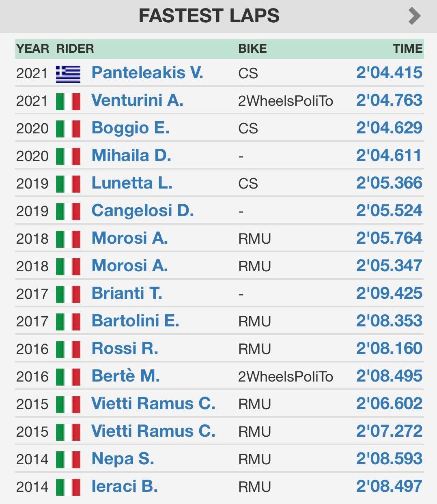This screenshot has width=437, height=504.
Task: Select lap time 2'06.602
Action: click(x=389, y=404)
